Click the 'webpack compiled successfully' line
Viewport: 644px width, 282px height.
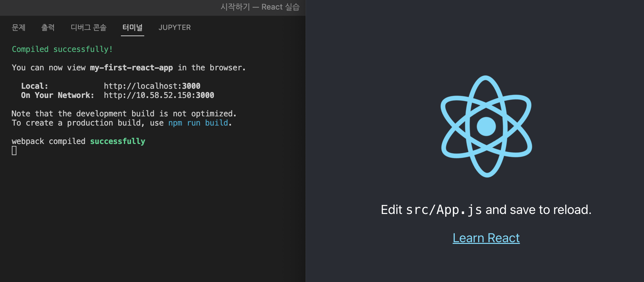[79, 141]
